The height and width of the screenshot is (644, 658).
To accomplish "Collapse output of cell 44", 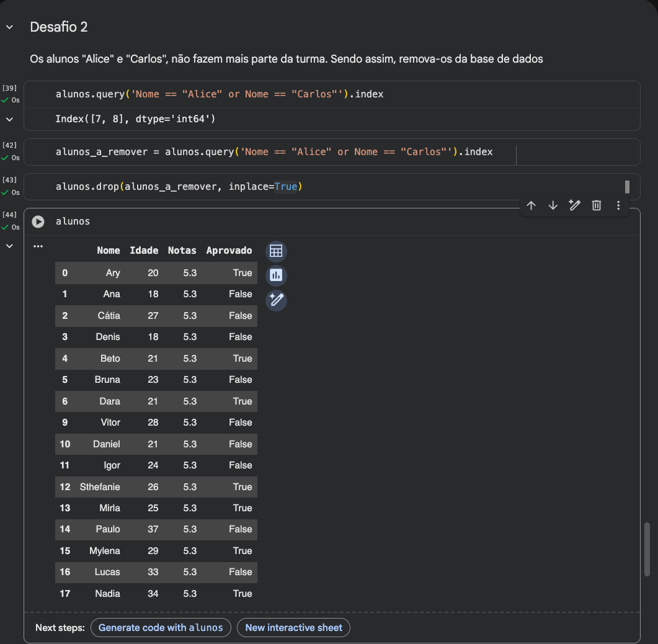I will coord(9,246).
